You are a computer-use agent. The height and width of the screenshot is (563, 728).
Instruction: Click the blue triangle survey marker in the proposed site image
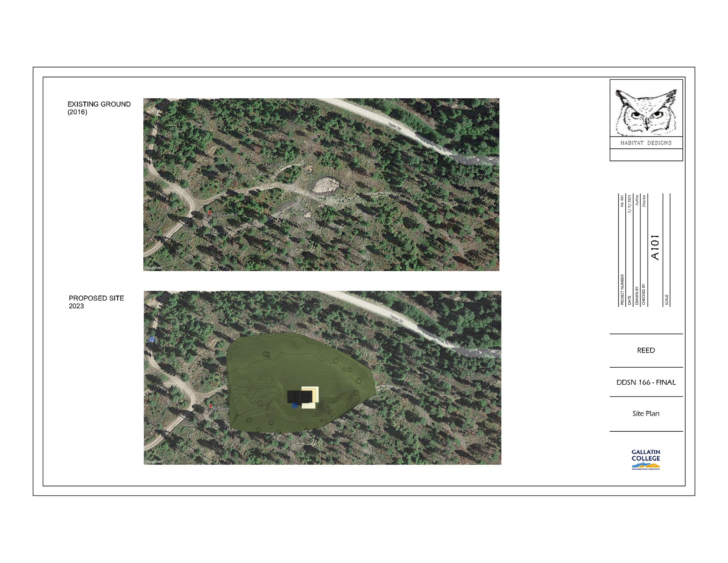152,339
